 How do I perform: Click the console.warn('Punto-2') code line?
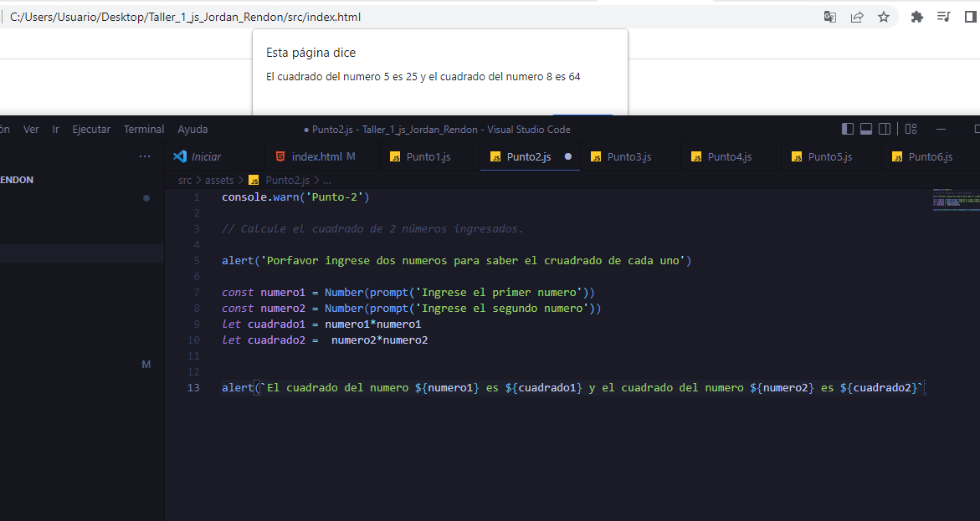click(x=295, y=197)
